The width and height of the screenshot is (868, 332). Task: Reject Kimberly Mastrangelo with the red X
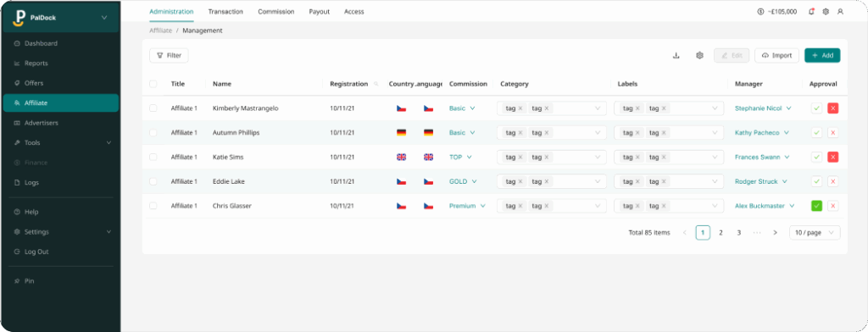point(833,108)
